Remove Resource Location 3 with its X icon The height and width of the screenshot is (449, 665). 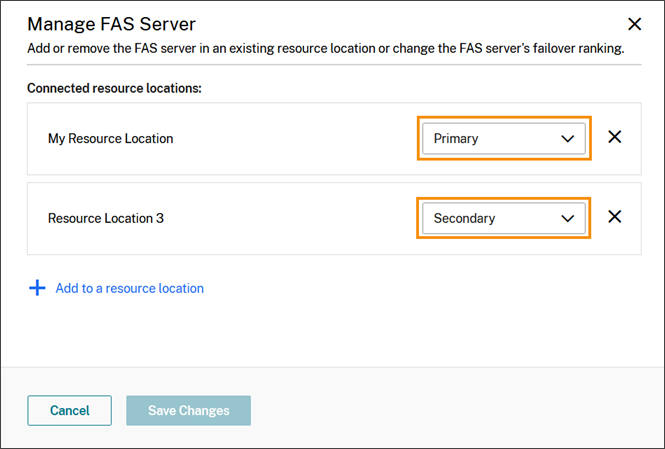point(615,217)
